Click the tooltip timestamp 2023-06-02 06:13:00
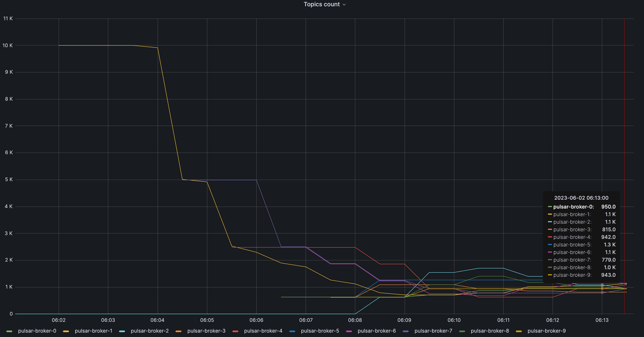This screenshot has width=644, height=337. point(581,198)
